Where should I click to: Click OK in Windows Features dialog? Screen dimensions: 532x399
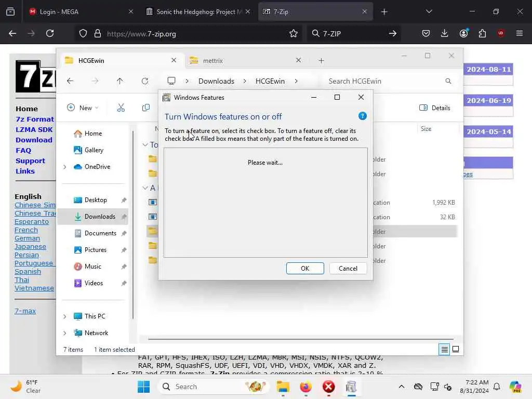click(x=304, y=269)
